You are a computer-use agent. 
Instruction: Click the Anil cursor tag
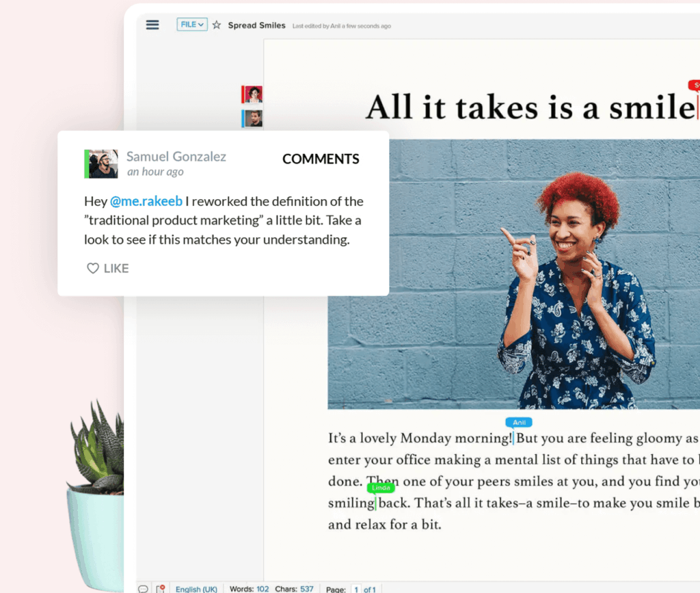[518, 423]
